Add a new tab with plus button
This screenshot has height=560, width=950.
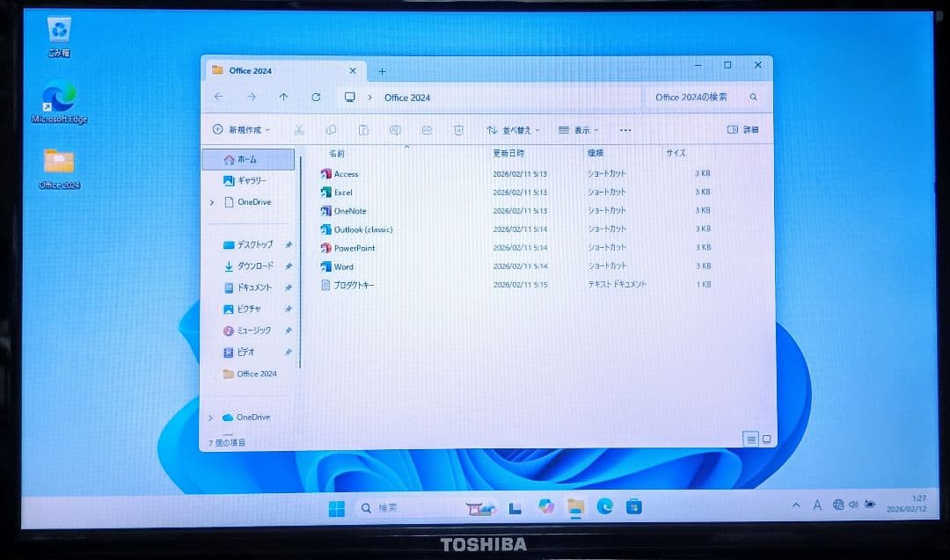pyautogui.click(x=382, y=71)
